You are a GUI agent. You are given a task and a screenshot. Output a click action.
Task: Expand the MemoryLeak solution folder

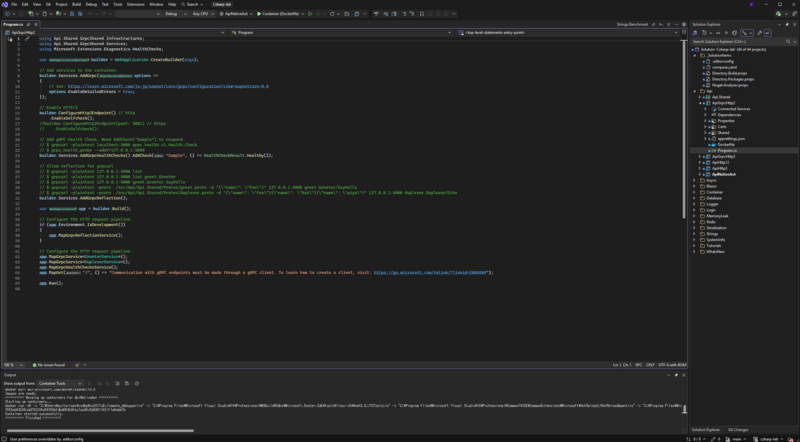tap(694, 216)
